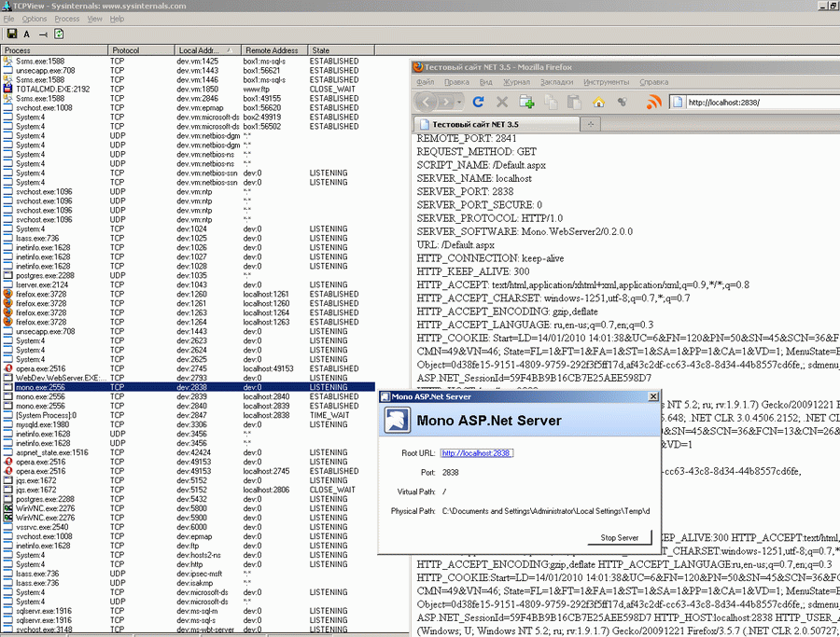Click the RSS feed icon in Firefox
Image resolution: width=840 pixels, height=637 pixels.
653,102
